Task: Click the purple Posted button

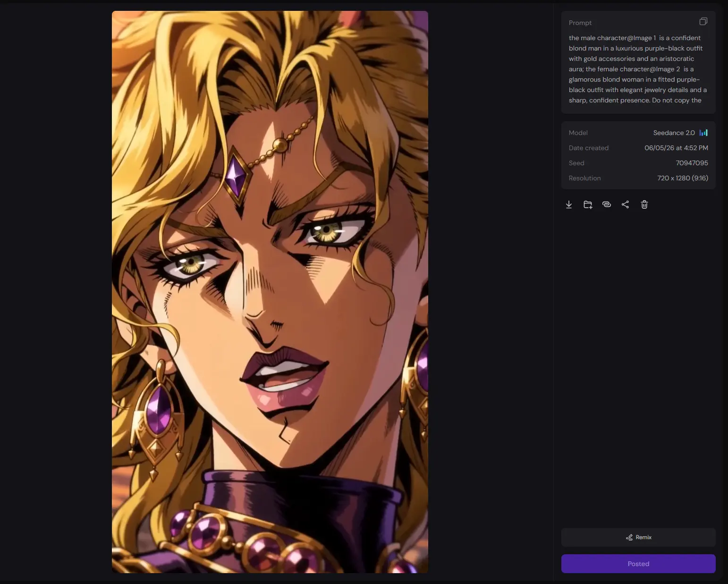Action: tap(638, 564)
